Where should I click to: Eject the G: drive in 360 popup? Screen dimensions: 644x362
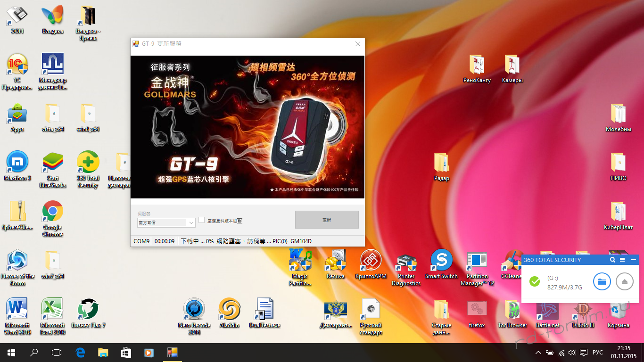coord(625,281)
